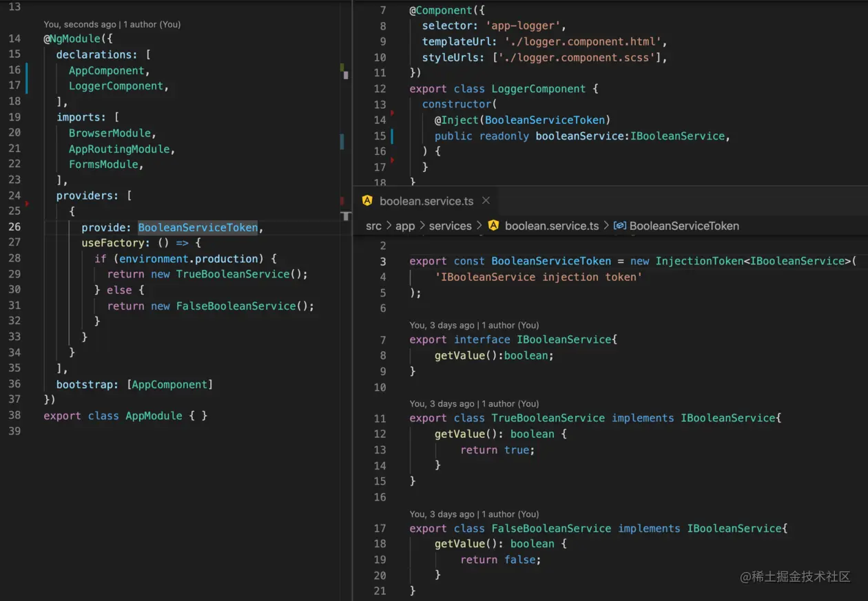Click the boolean.service.ts breadcrumb file name
This screenshot has height=601, width=868.
(552, 226)
